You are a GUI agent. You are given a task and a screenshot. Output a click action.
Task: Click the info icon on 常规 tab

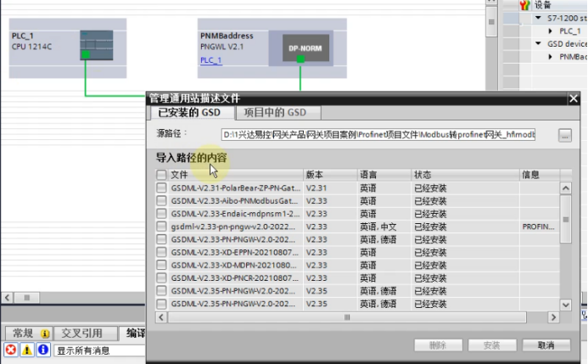click(45, 333)
